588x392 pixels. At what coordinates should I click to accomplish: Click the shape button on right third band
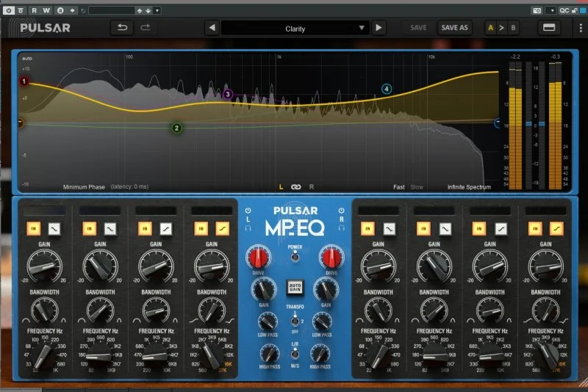[501, 228]
